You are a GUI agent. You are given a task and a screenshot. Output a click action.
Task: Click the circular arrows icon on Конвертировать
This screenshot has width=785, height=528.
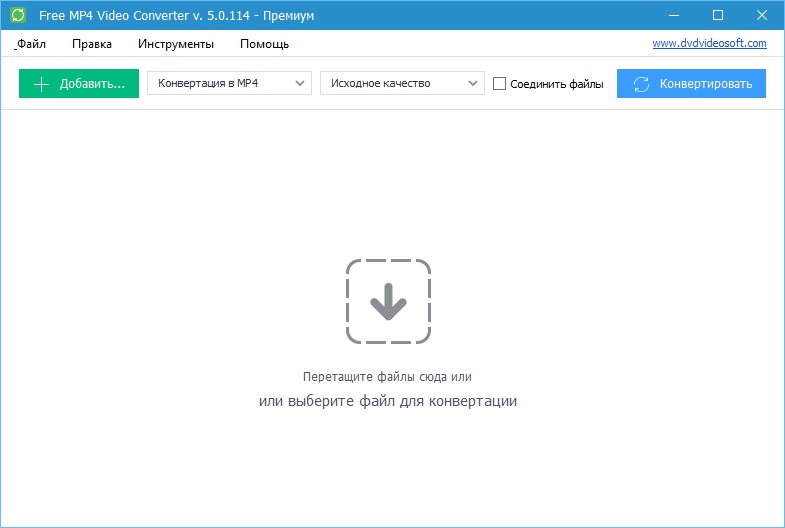point(641,84)
